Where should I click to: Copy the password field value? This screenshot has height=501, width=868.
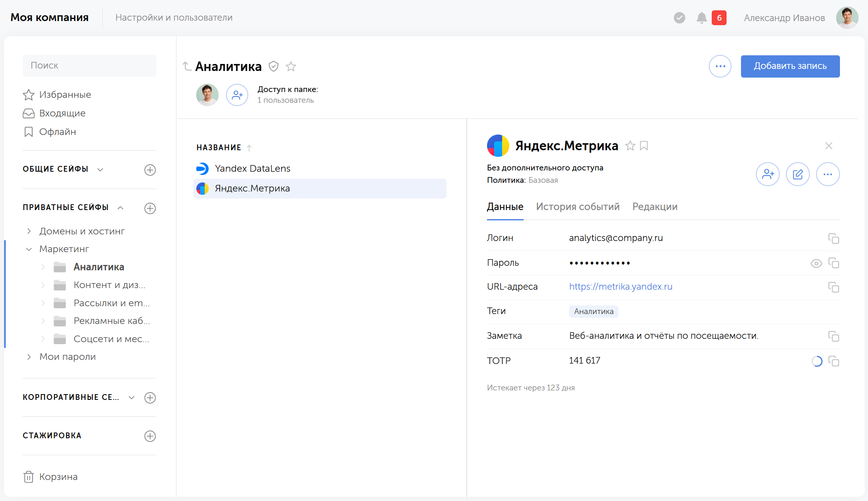pyautogui.click(x=833, y=263)
